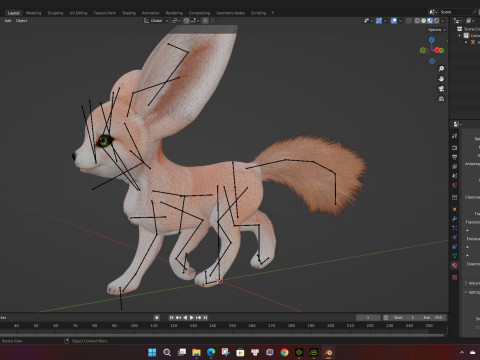Open Blender from Windows taskbar

(328, 352)
